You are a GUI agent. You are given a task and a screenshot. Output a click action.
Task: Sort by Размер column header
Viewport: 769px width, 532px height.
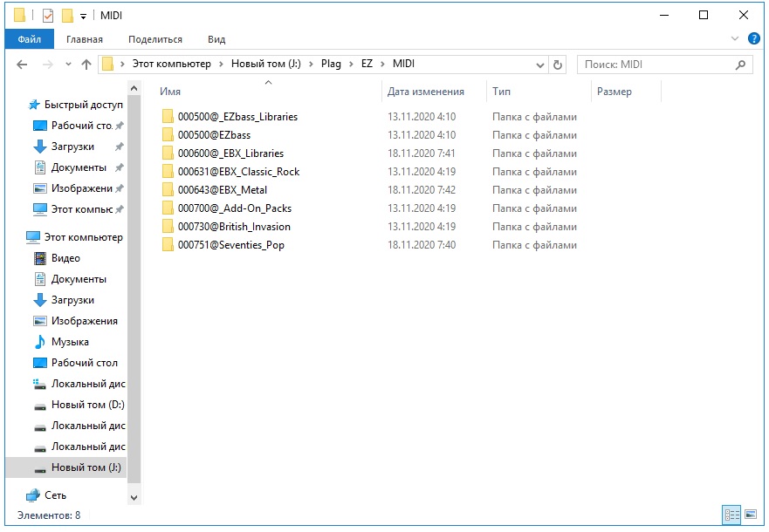614,92
